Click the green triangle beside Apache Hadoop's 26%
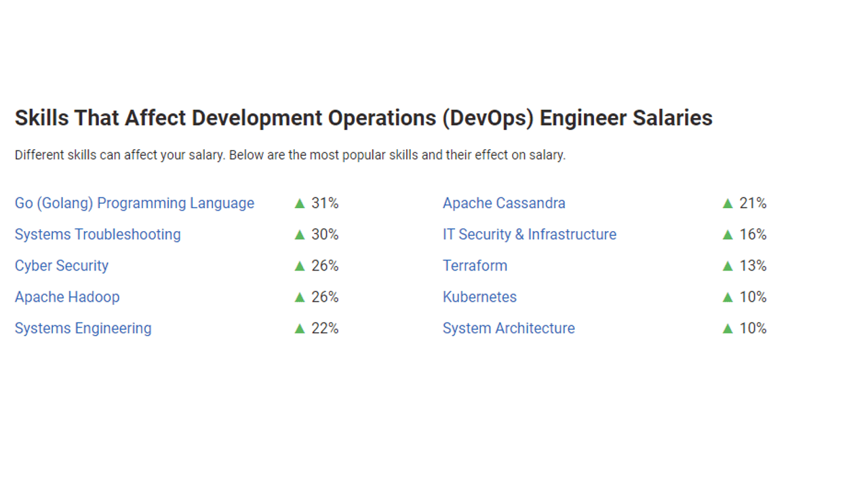This screenshot has width=868, height=488. pyautogui.click(x=300, y=297)
